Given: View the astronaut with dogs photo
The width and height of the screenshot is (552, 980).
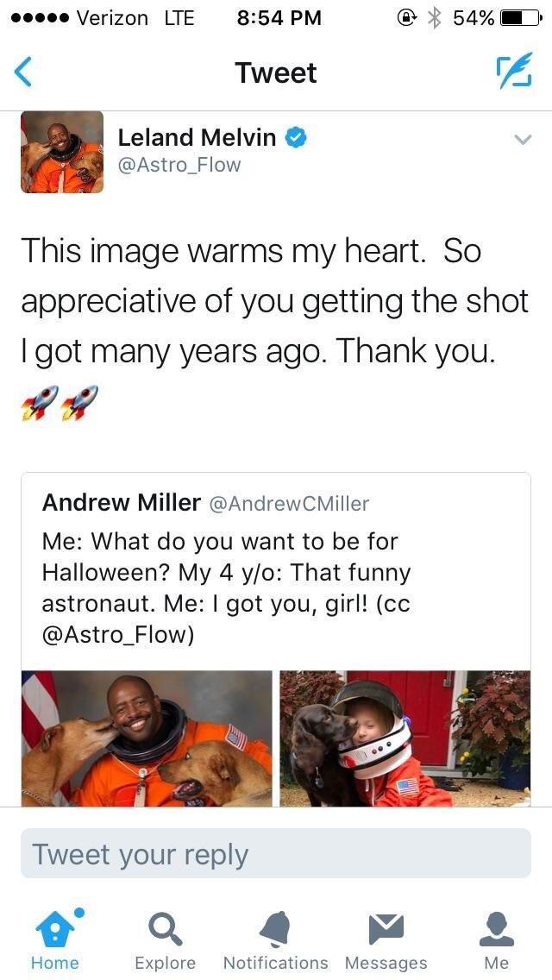Looking at the screenshot, I should coord(147,738).
